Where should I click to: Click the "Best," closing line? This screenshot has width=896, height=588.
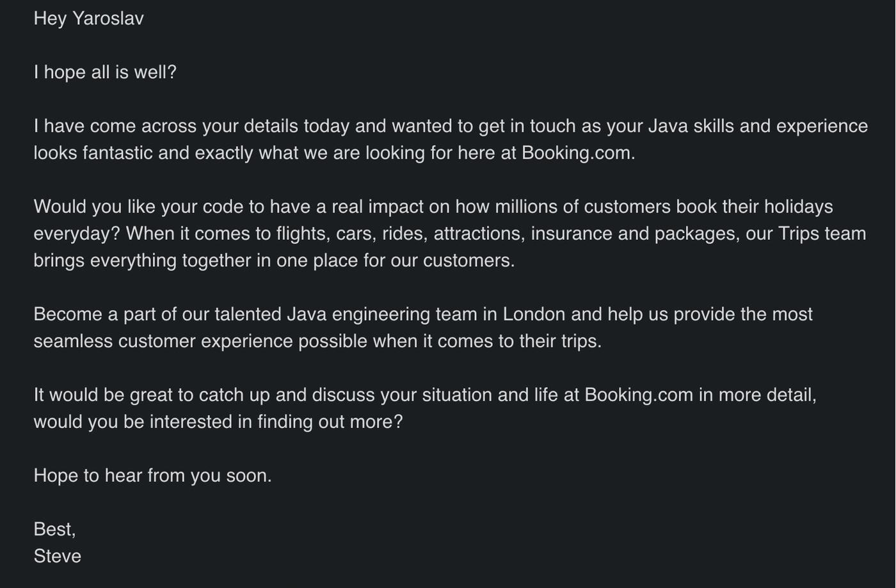[54, 529]
